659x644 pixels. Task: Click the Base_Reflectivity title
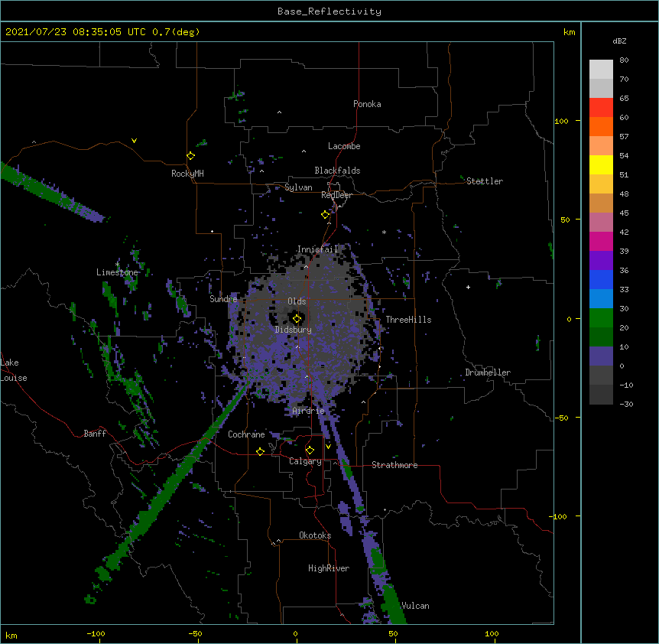click(329, 11)
